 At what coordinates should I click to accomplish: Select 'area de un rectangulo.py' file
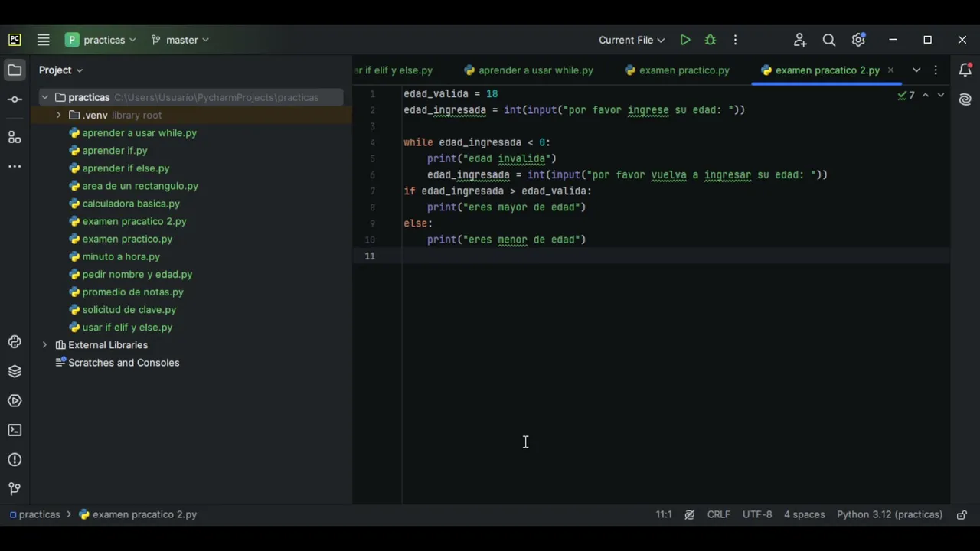pyautogui.click(x=133, y=186)
